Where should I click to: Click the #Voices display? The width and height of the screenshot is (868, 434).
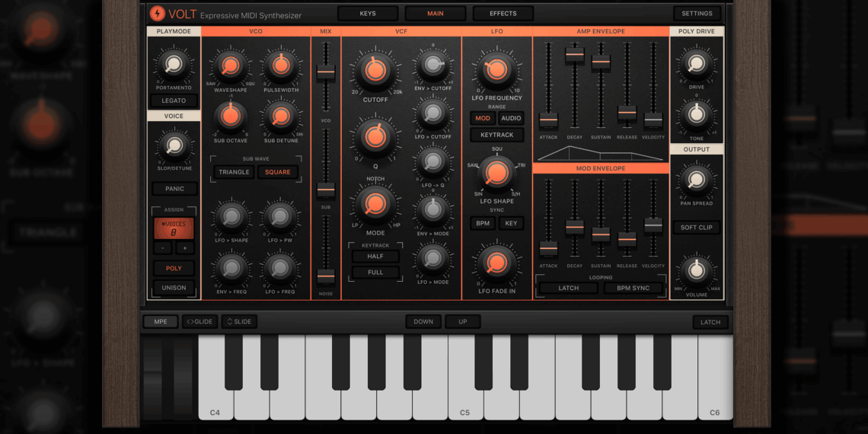tap(174, 228)
